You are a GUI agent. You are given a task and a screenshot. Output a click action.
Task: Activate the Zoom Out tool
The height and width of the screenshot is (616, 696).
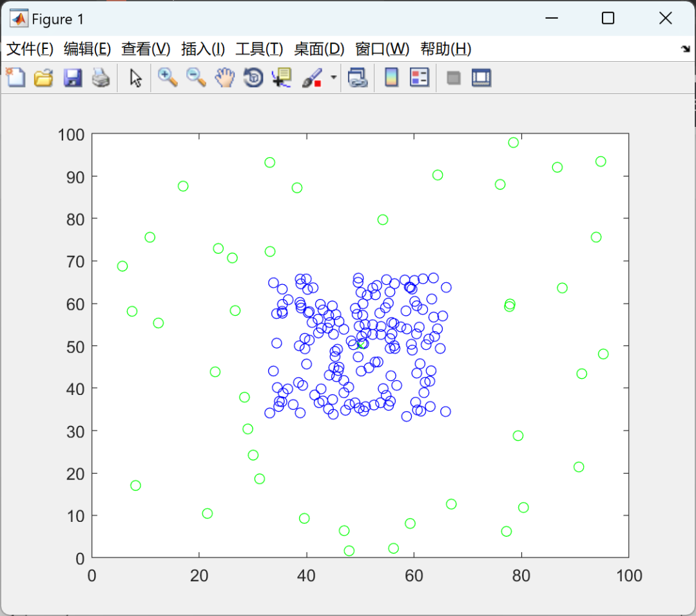pyautogui.click(x=196, y=78)
